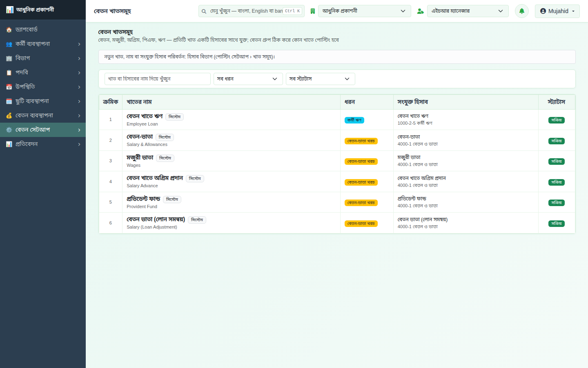Screen dimensions: 588x368
Task: Open ড্যাশবোর্ড in the sidebar
Action: pos(43,30)
